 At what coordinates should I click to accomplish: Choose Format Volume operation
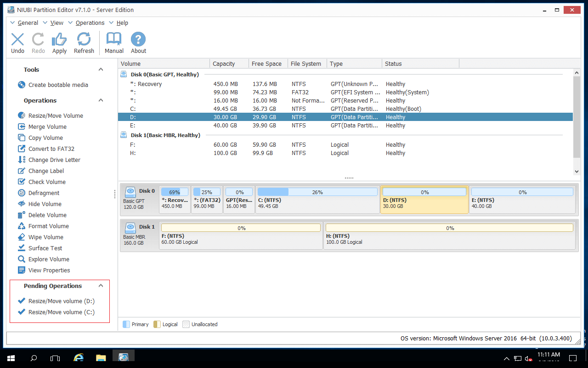(43, 226)
